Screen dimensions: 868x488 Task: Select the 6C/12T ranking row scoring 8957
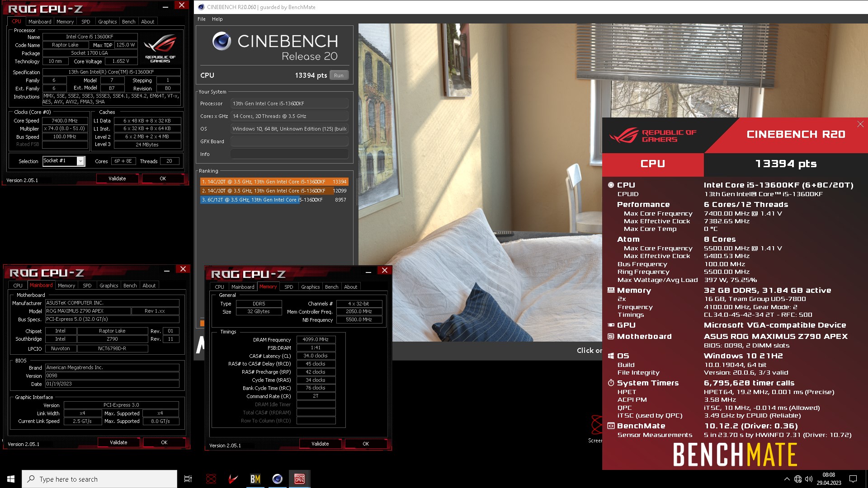click(274, 200)
